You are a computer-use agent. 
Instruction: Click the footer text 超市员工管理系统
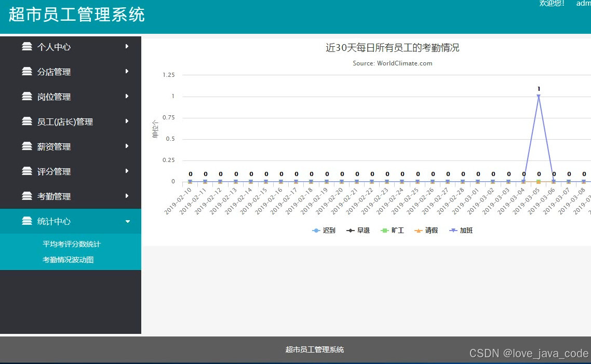[x=315, y=349]
